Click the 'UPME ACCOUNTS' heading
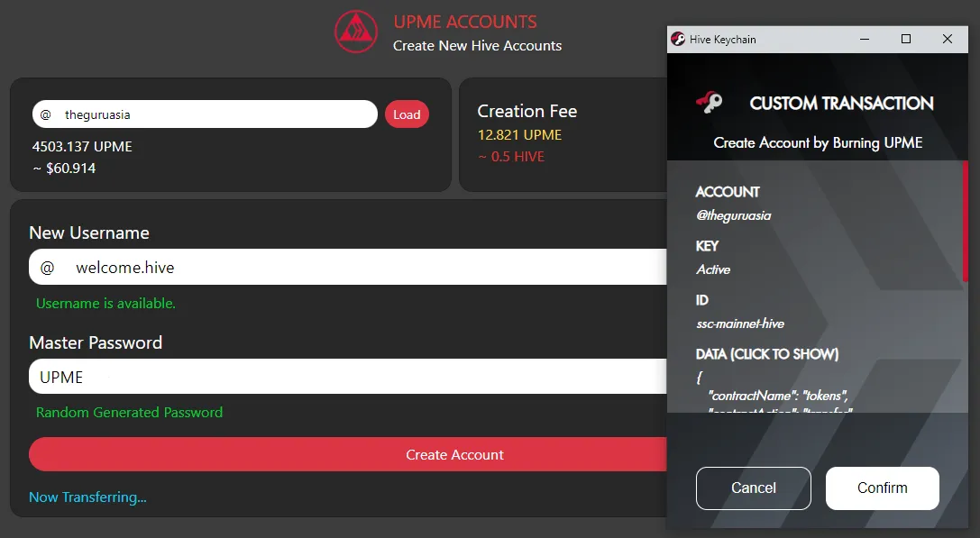Screen dimensions: 980x538 [x=465, y=22]
